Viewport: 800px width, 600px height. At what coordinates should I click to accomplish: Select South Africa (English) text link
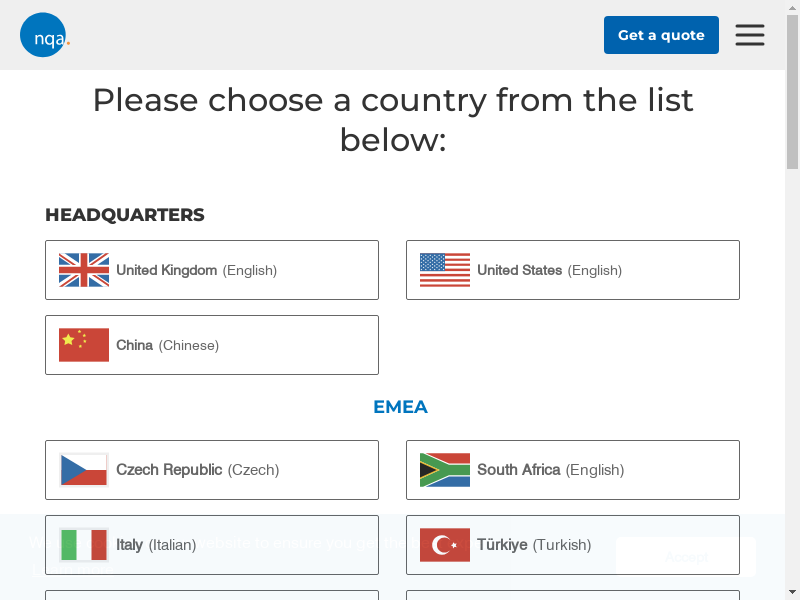pyautogui.click(x=550, y=470)
